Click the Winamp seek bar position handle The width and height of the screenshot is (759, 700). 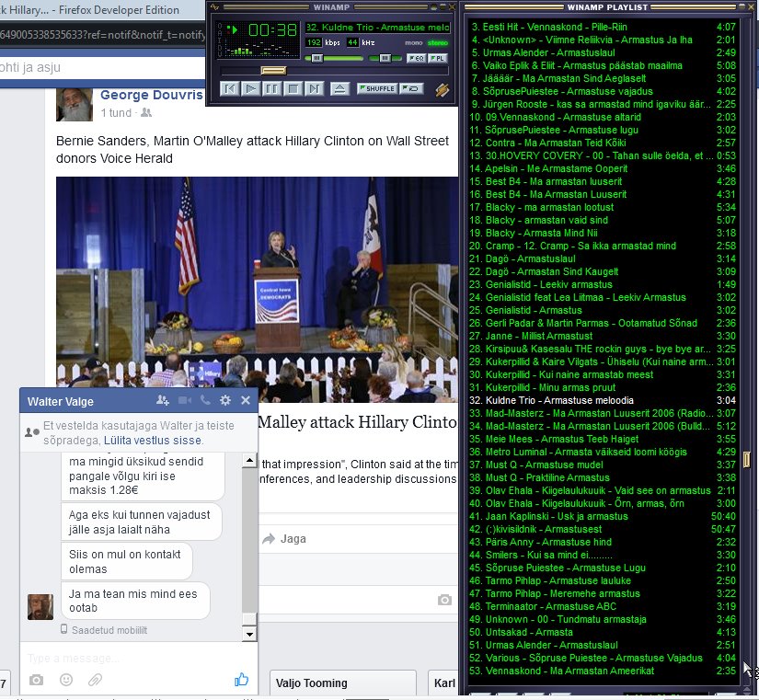click(x=273, y=71)
